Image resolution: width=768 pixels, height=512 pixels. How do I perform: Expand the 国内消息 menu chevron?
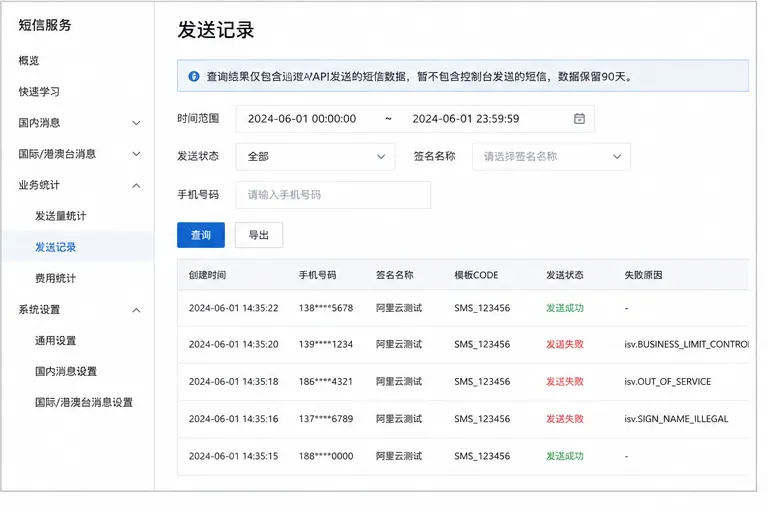coord(136,123)
